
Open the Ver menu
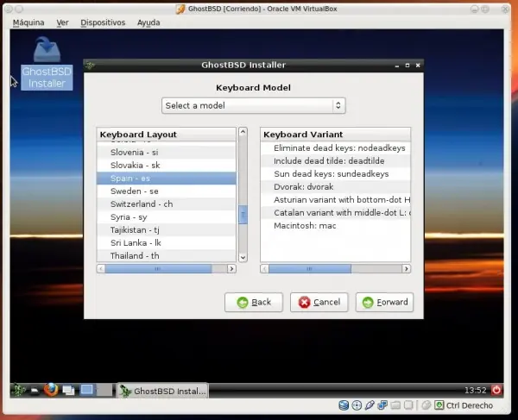[x=62, y=22]
